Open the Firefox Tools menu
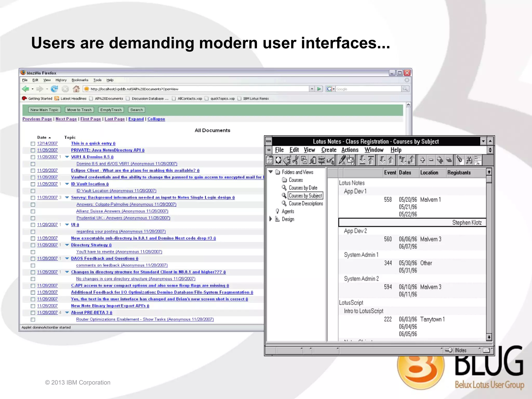The image size is (532, 399). pos(97,80)
